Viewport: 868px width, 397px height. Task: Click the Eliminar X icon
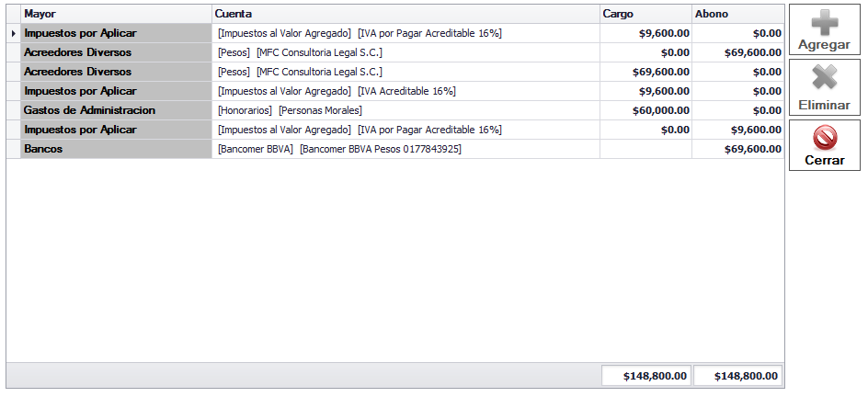coord(824,78)
